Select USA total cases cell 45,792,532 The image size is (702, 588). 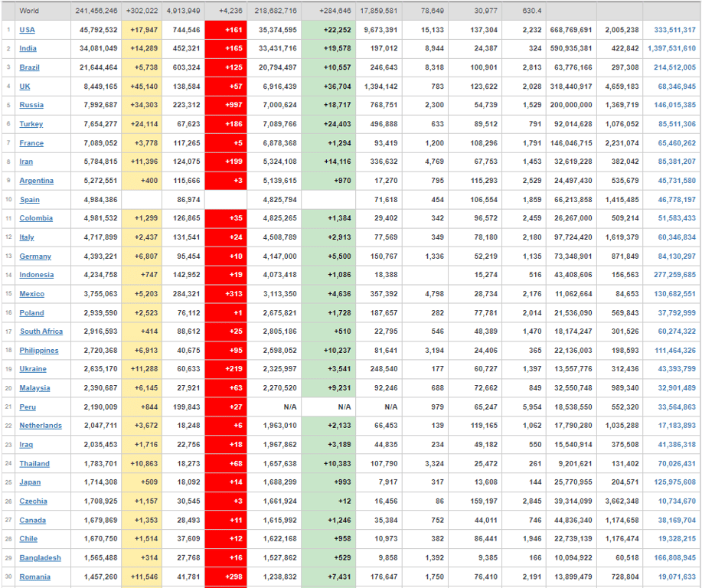[96, 30]
